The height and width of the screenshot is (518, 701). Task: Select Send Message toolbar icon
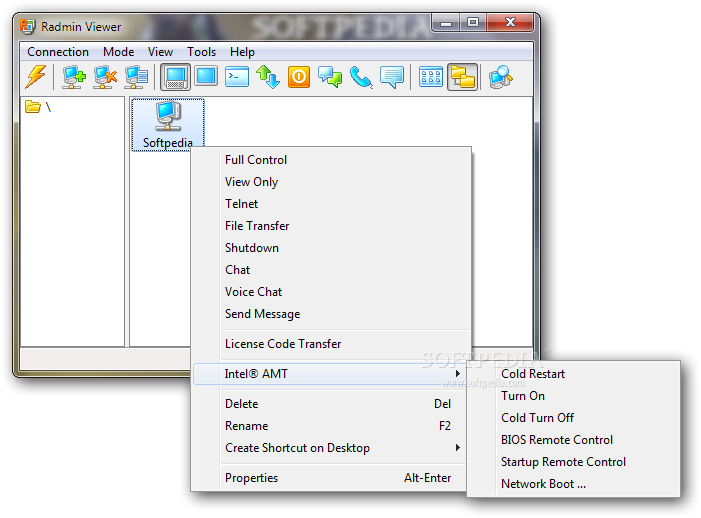point(392,77)
